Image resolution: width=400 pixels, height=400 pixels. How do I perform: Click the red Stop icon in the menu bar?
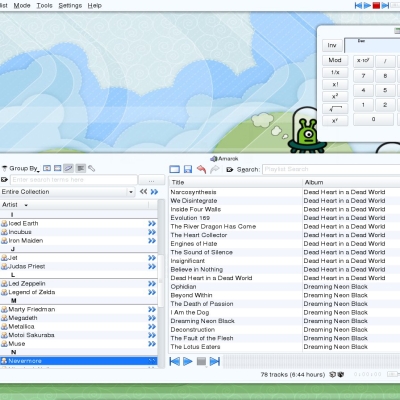point(376,5)
